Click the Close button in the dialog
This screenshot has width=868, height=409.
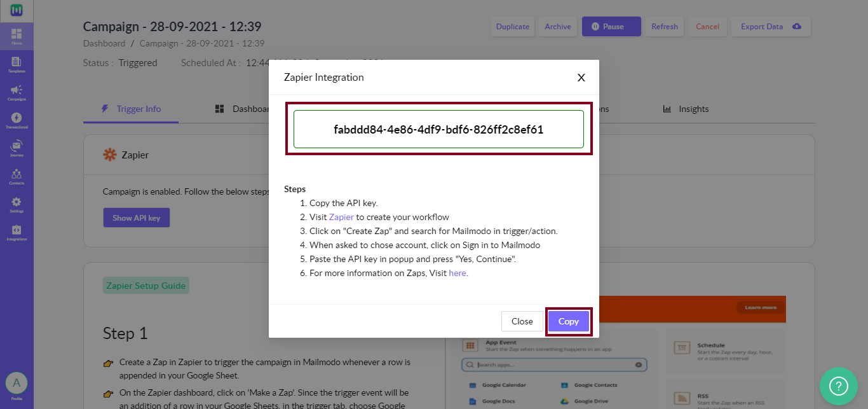tap(522, 321)
